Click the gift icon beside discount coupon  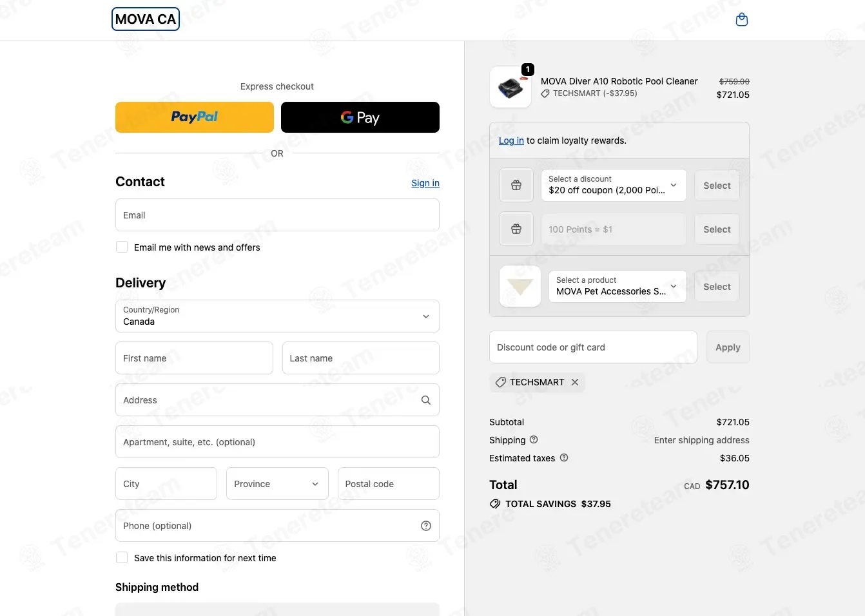pyautogui.click(x=516, y=186)
